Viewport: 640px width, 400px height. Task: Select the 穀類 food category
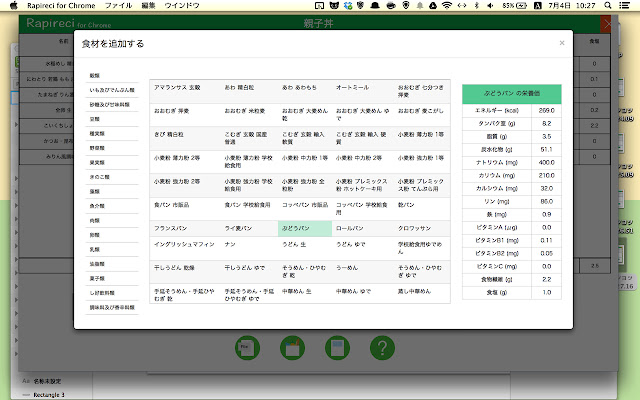point(95,76)
